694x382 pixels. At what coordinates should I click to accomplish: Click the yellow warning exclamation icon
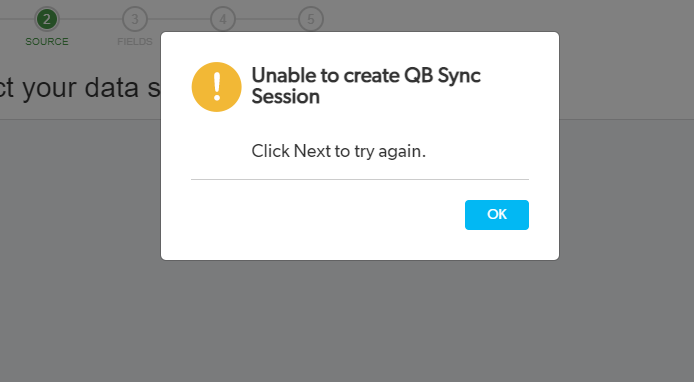point(216,87)
